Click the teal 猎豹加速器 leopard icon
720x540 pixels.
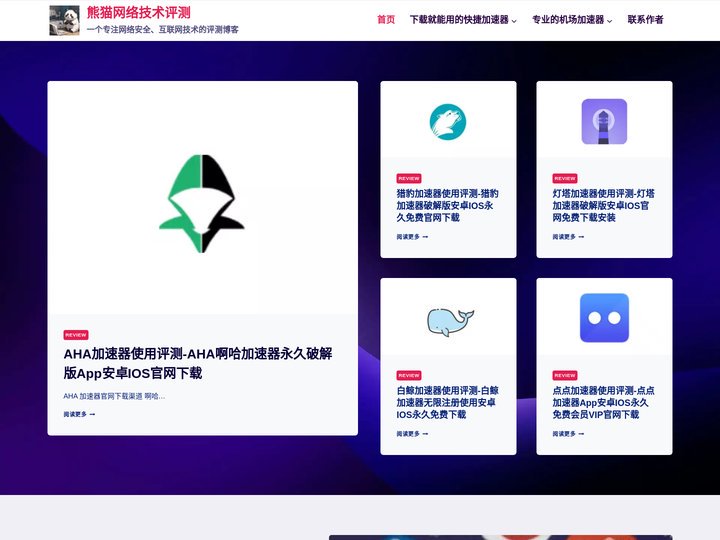pyautogui.click(x=448, y=122)
